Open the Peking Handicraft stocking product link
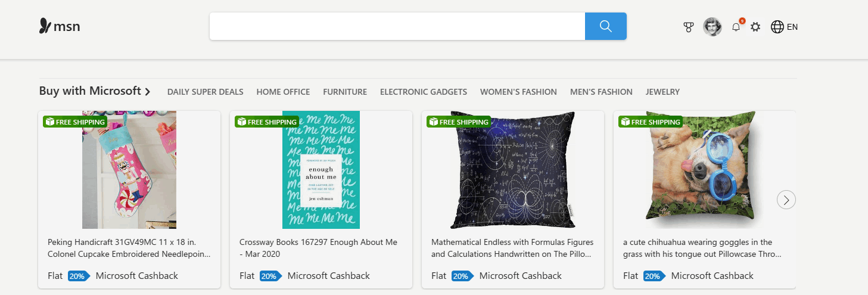The height and width of the screenshot is (295, 868). [x=129, y=248]
